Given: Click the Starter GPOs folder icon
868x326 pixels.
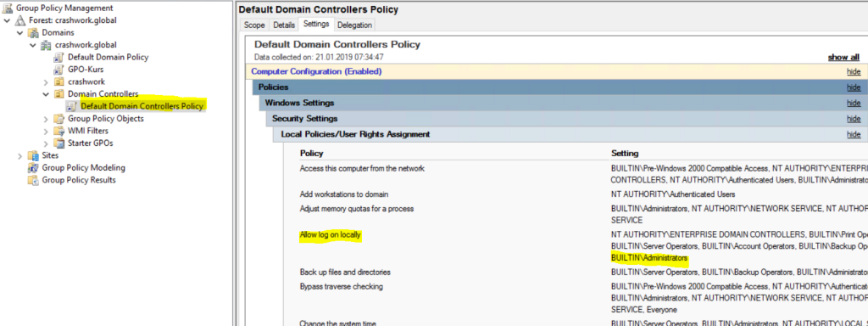Looking at the screenshot, I should [x=58, y=143].
